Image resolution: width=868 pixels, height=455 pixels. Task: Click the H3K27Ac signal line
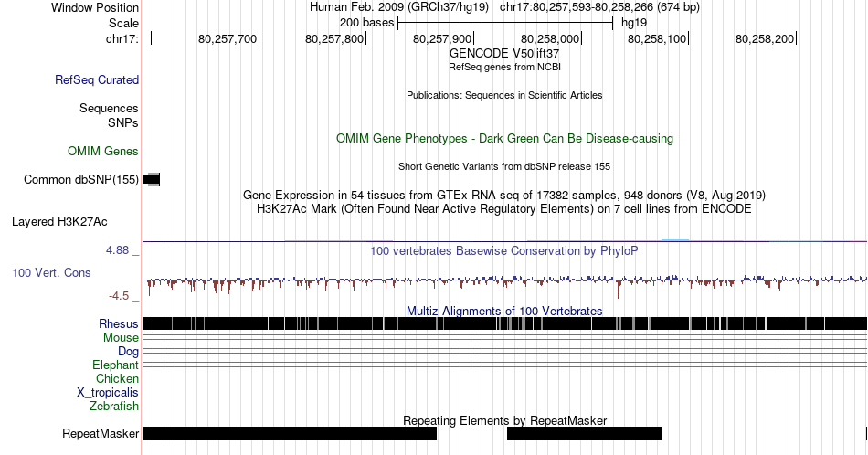coord(504,241)
